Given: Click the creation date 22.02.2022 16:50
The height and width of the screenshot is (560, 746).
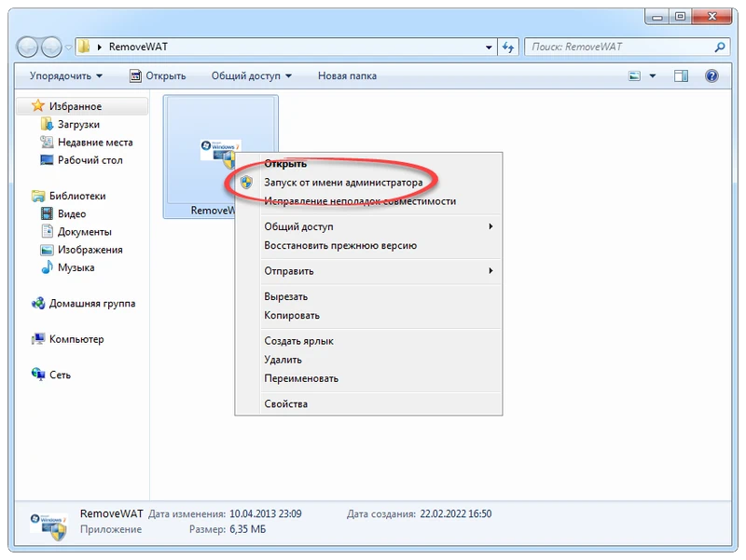Looking at the screenshot, I should pos(456,514).
